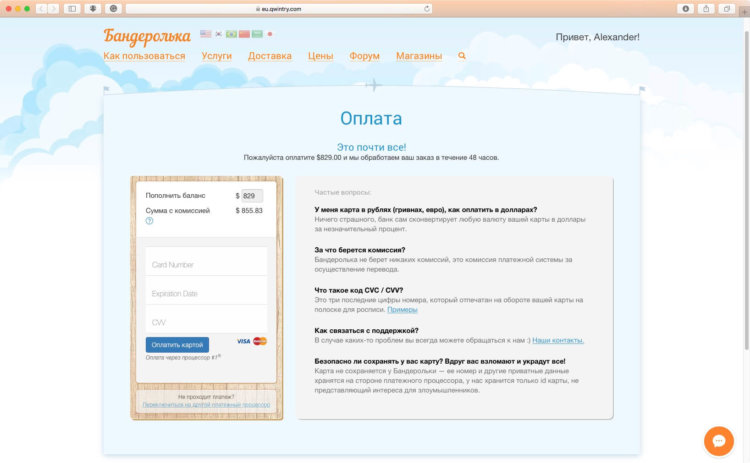Add a new tab with the plus button
Viewport: 750px width, 463px height.
(745, 11)
